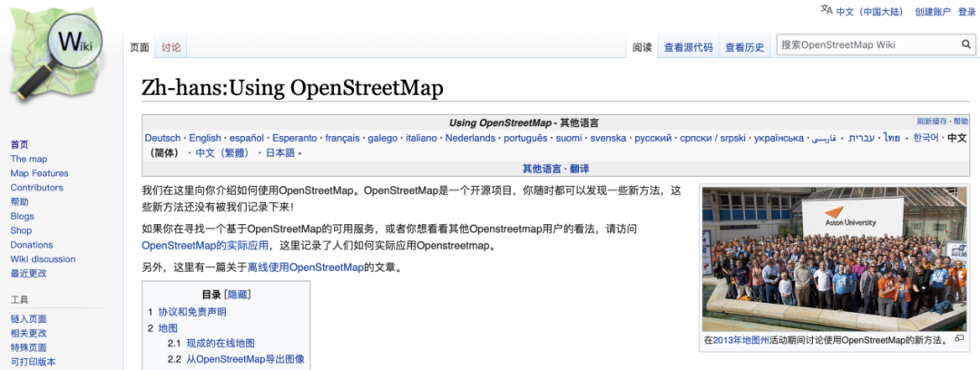
Task: Click the search magnifier icon
Action: pos(965,44)
